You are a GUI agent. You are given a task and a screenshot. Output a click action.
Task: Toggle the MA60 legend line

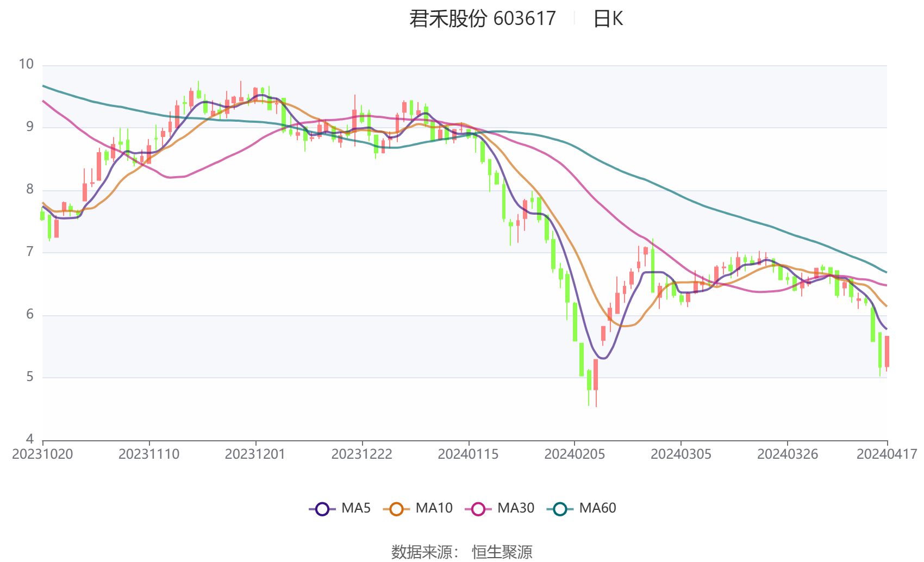pyautogui.click(x=582, y=509)
